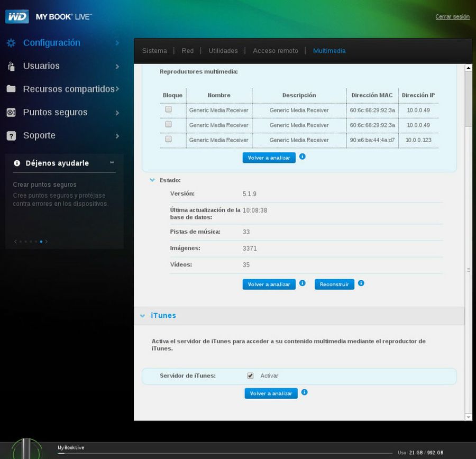Click info icon beside iTunes rescan button
Viewport: 476px width, 459px height.
[x=304, y=392]
